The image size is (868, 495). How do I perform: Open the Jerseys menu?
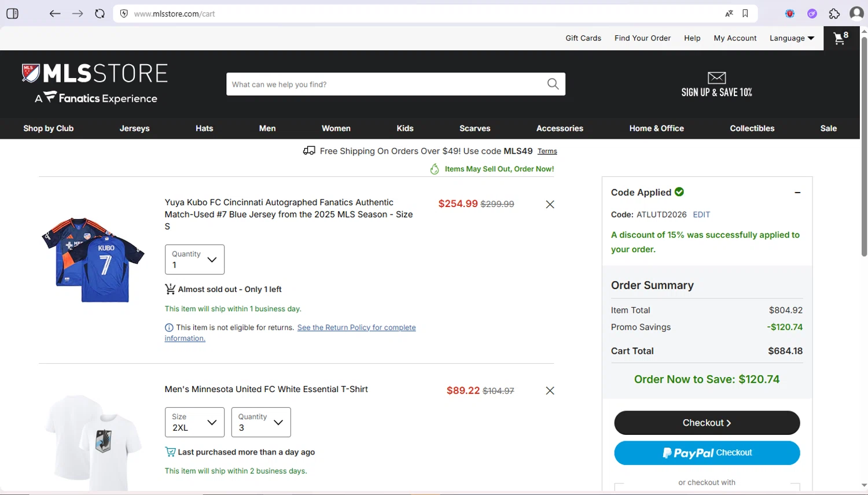[135, 128]
